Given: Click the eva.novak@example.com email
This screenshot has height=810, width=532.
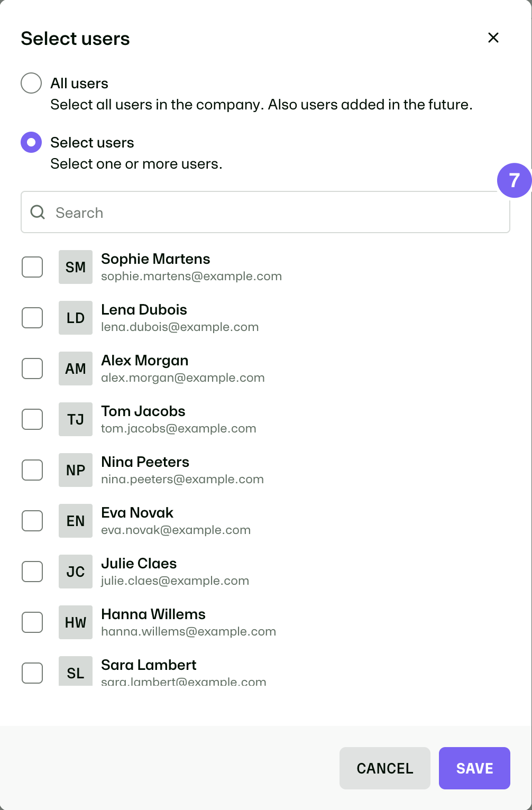Looking at the screenshot, I should (176, 530).
